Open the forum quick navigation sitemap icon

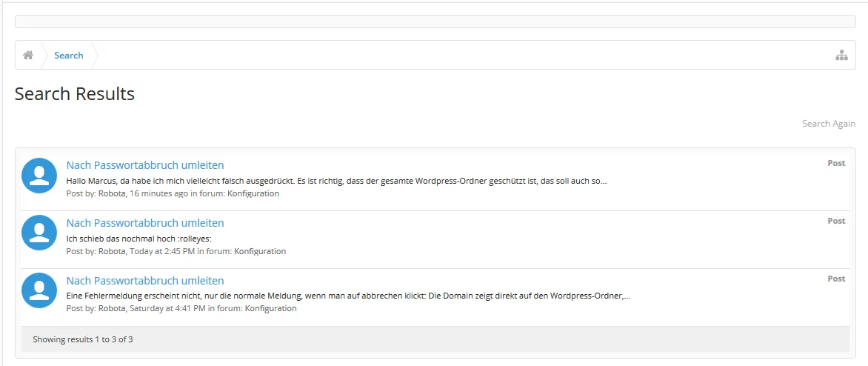click(841, 55)
